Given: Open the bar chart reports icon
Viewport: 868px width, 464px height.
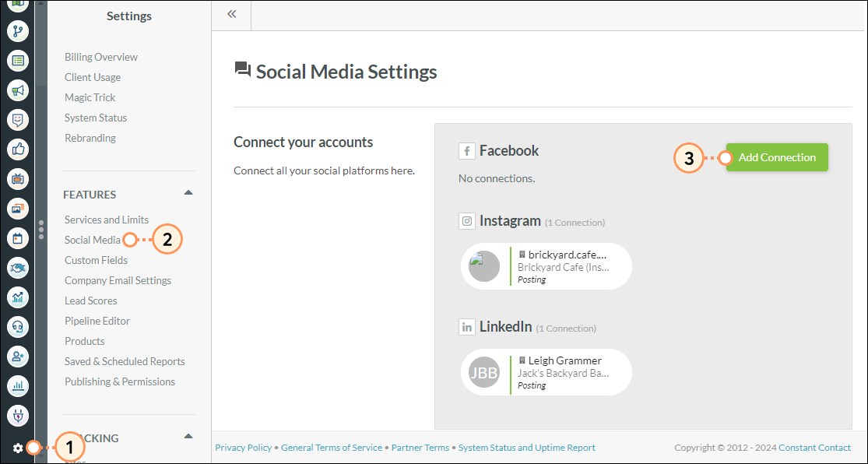Looking at the screenshot, I should point(18,386).
